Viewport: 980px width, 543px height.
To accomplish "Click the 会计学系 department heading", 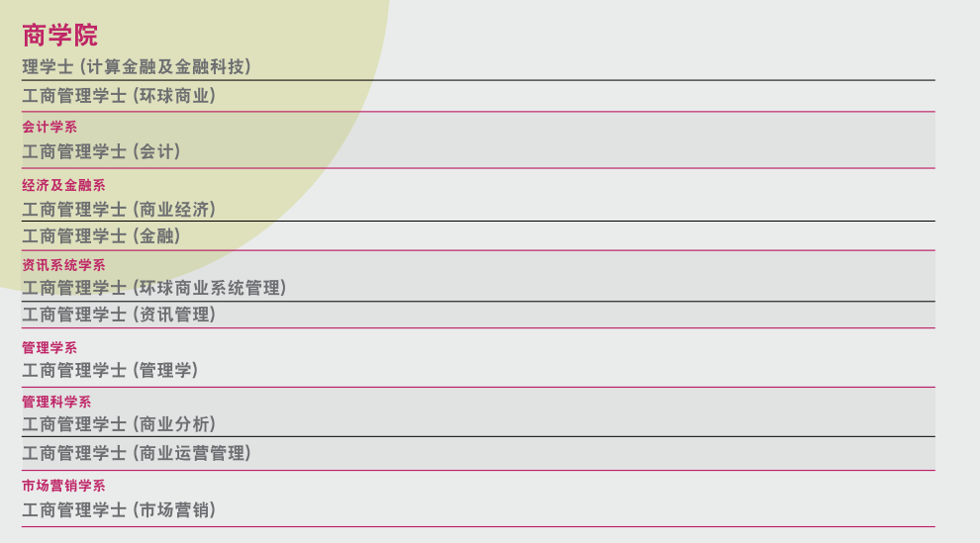I will coord(49,127).
